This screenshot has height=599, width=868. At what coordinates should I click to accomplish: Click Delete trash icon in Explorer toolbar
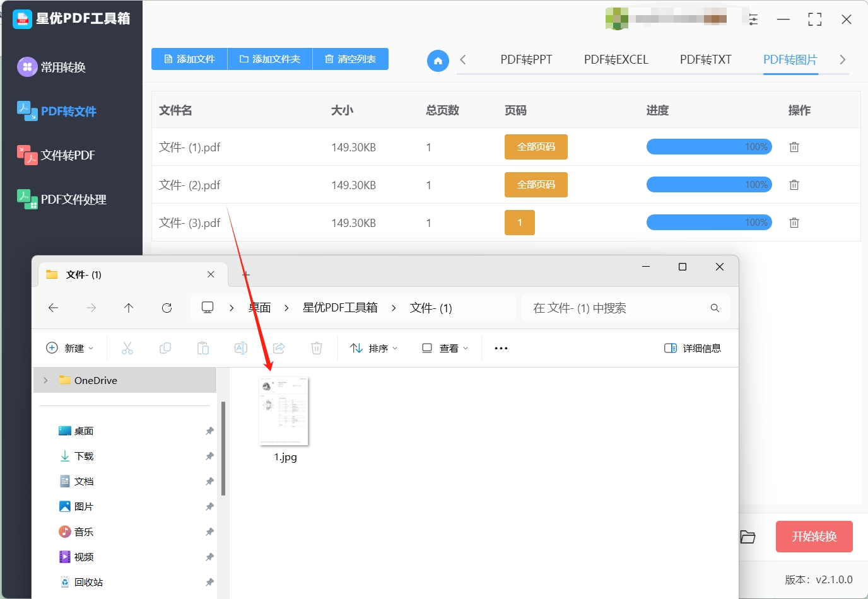tap(317, 348)
